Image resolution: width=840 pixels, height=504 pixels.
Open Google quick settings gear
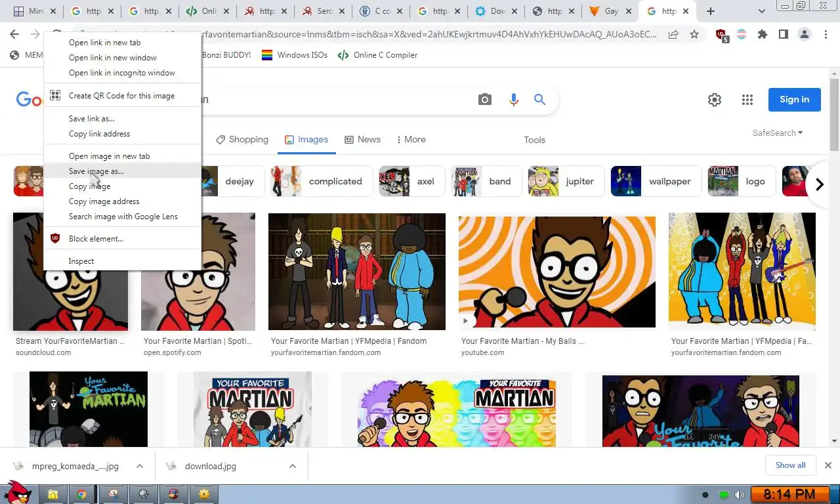tap(715, 100)
